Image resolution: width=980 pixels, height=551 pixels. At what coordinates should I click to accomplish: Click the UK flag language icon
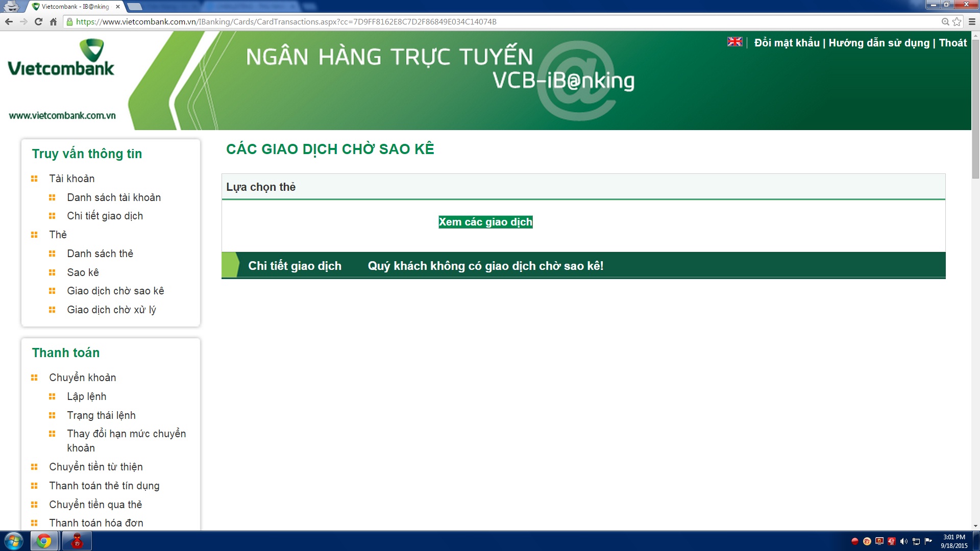point(734,42)
